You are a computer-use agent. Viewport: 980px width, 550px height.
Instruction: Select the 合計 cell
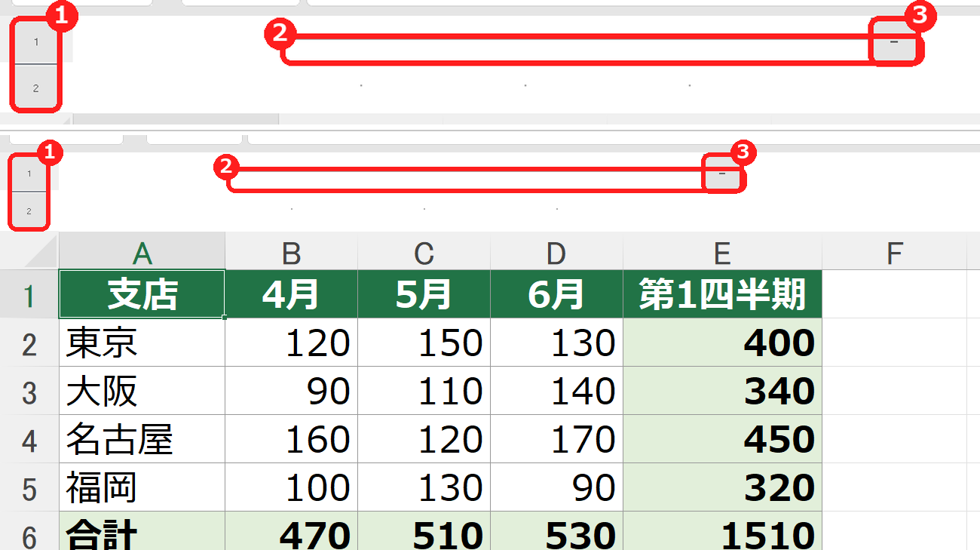(x=142, y=531)
